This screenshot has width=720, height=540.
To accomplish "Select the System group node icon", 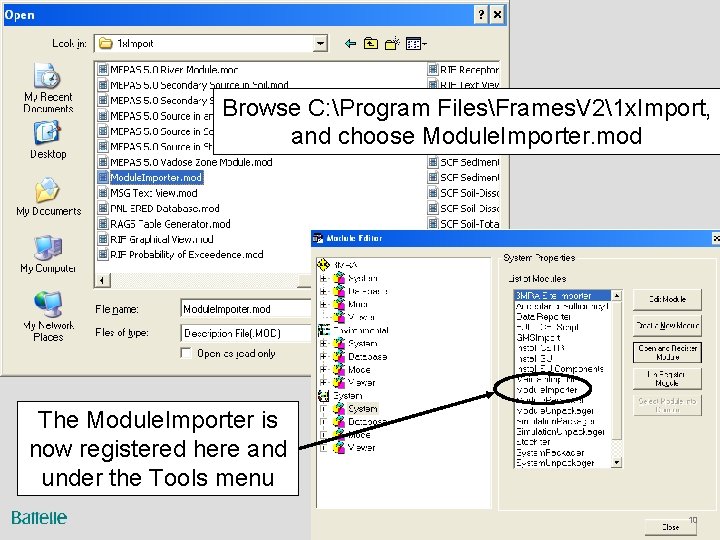I will (324, 395).
